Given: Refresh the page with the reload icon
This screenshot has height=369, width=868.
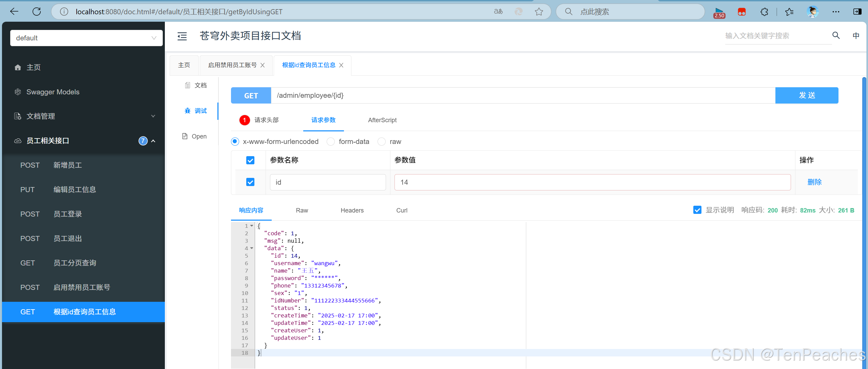Looking at the screenshot, I should [37, 11].
